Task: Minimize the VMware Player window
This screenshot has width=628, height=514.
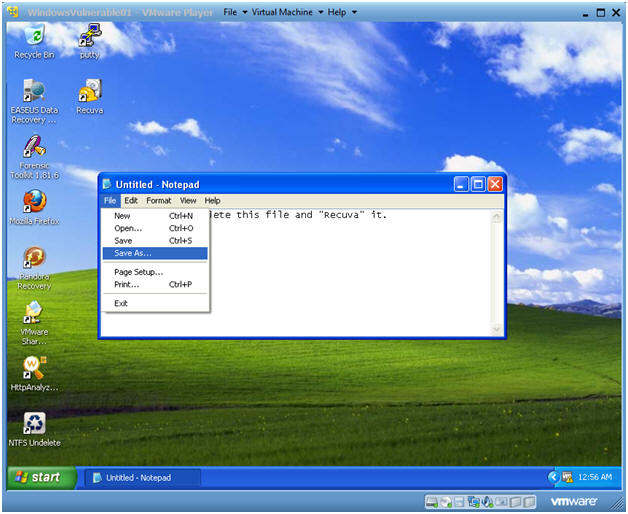Action: point(585,13)
